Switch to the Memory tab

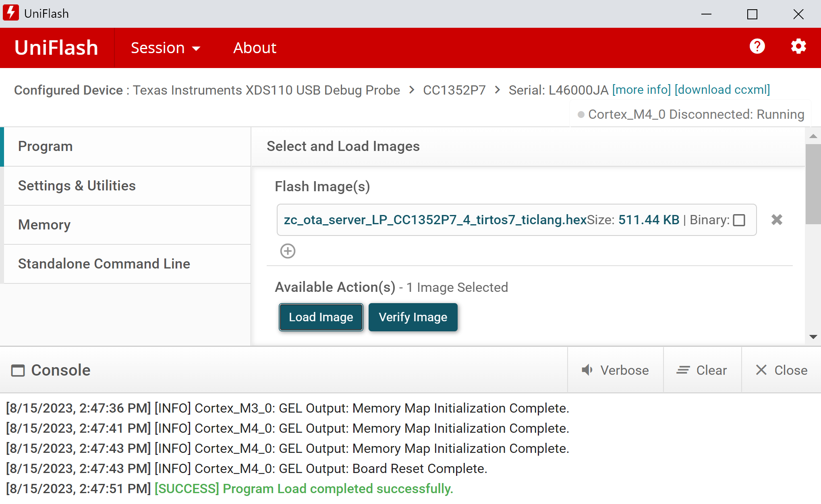click(x=127, y=225)
